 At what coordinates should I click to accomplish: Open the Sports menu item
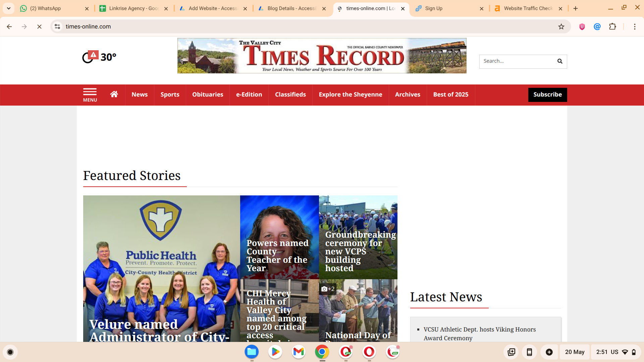pyautogui.click(x=170, y=95)
